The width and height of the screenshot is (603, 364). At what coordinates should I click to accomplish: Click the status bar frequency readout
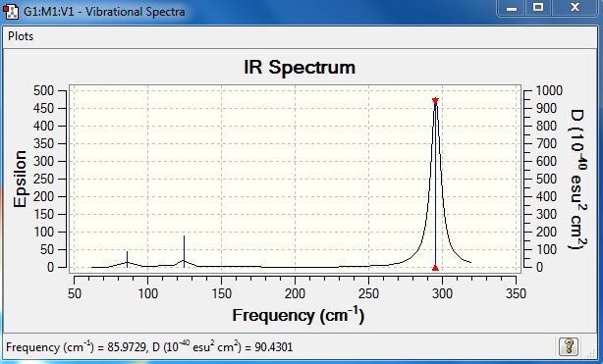[x=149, y=347]
